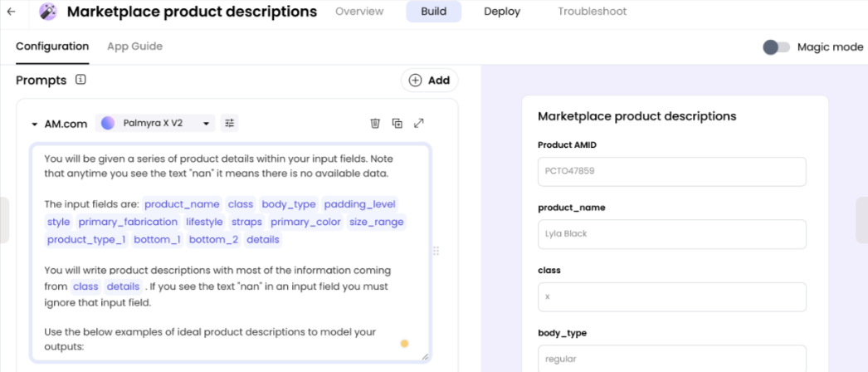Screen dimensions: 868x372
Task: Delete the AM.com prompt with trash icon
Action: click(375, 123)
